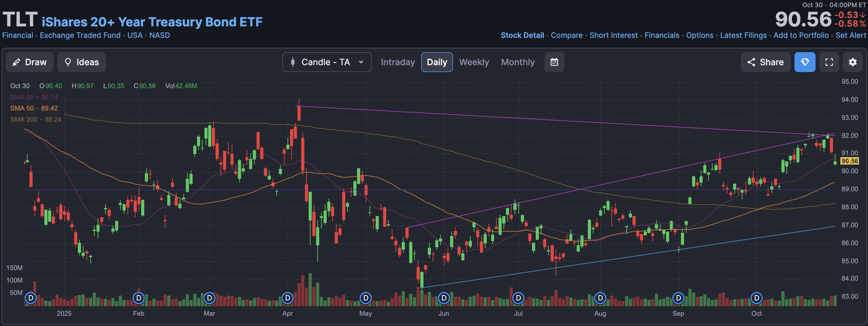Click the Vol 42.46M readout
Viewport: 868px width, 326px height.
pyautogui.click(x=181, y=86)
